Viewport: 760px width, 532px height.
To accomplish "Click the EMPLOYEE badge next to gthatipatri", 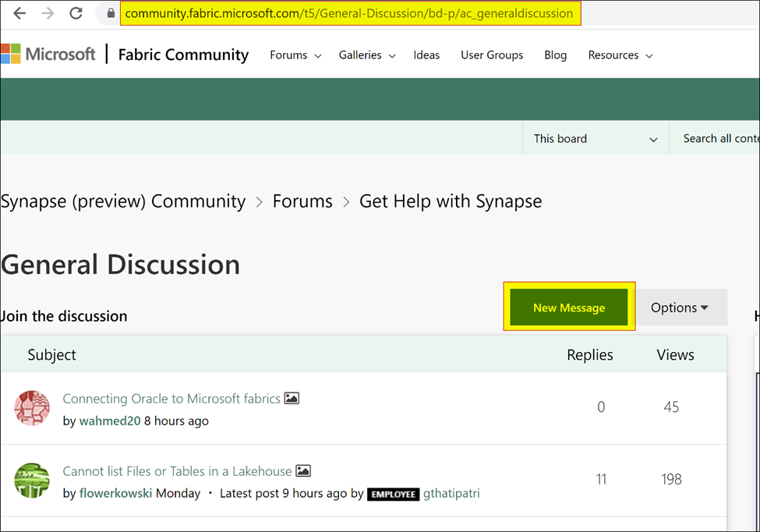I will pyautogui.click(x=394, y=494).
